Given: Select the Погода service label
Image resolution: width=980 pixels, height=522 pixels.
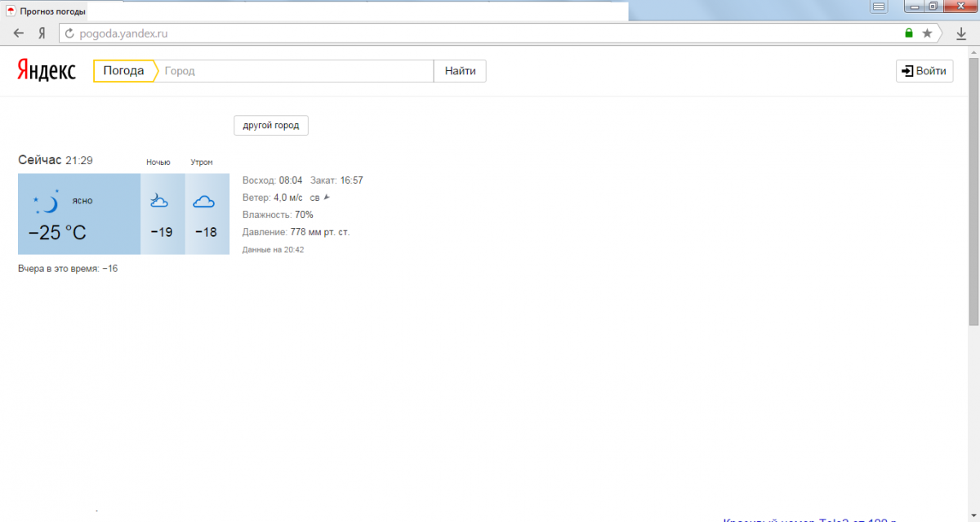Looking at the screenshot, I should click(x=123, y=71).
